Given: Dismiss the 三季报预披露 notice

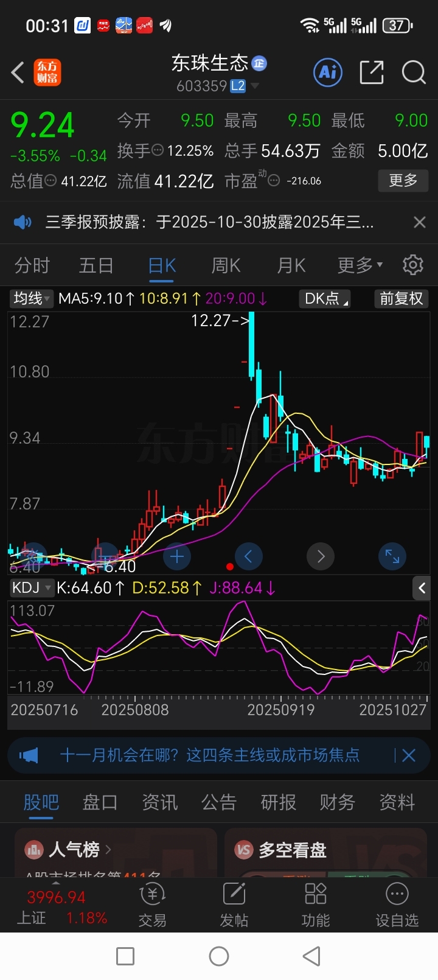Looking at the screenshot, I should pos(420,222).
